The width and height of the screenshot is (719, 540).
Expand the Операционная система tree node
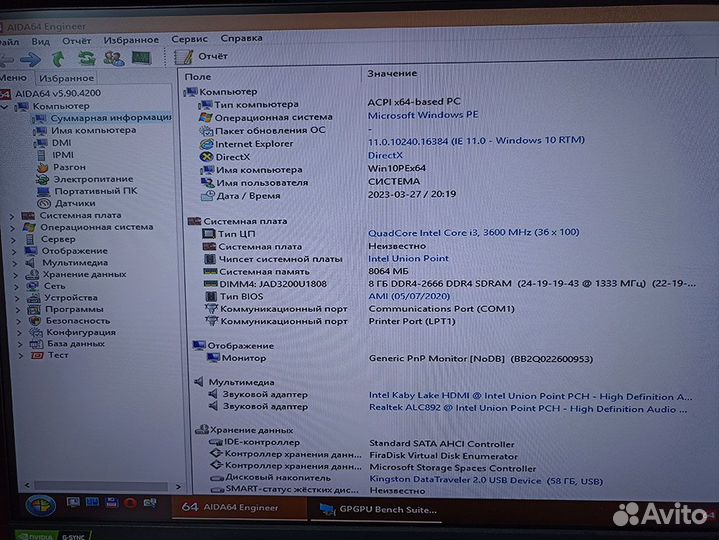[13, 228]
